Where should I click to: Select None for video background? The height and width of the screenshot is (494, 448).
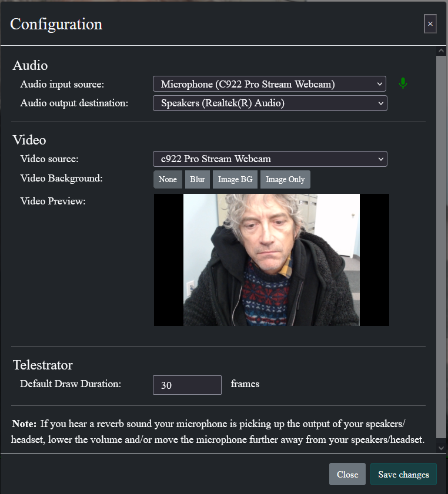click(168, 179)
